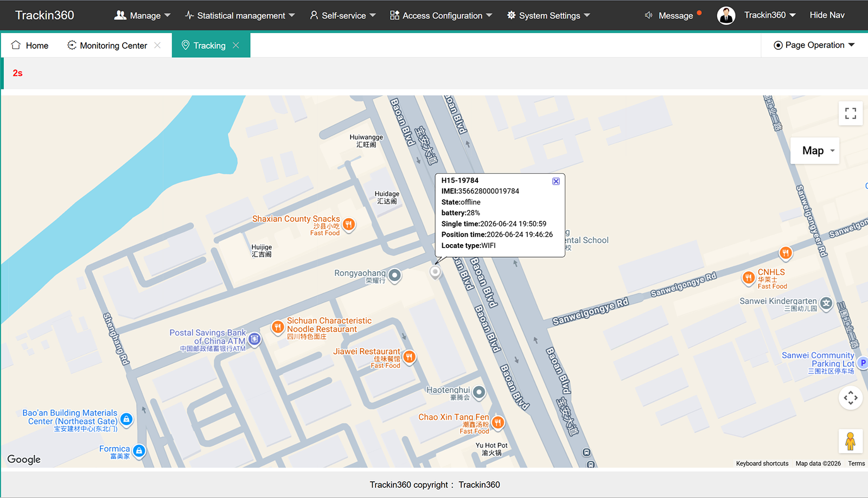
Task: Click Shaxian County Snacks restaurant pin
Action: [x=349, y=224]
